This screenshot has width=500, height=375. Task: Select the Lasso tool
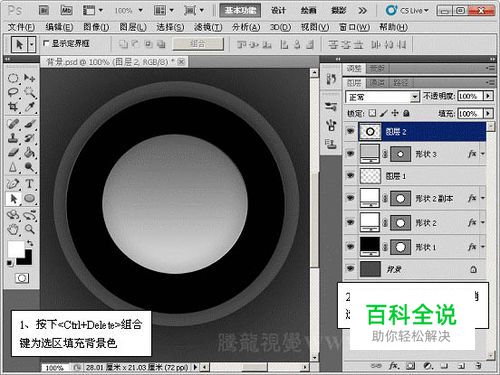[x=13, y=92]
